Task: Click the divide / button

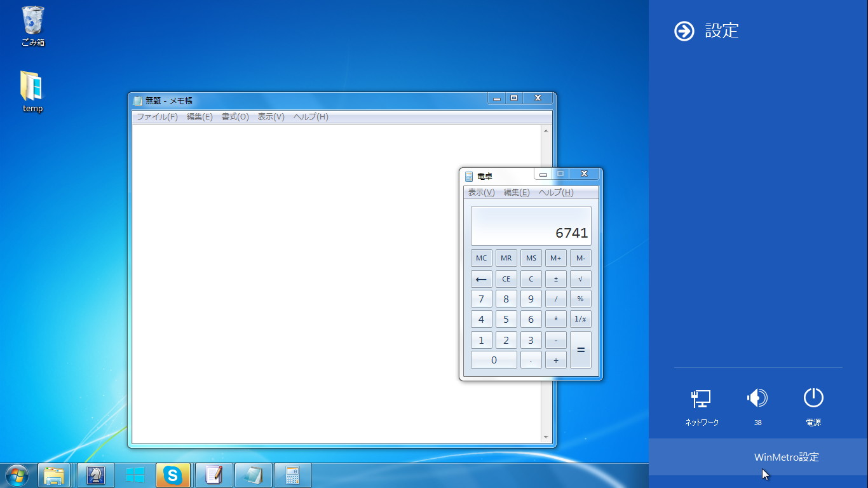Action: point(555,299)
